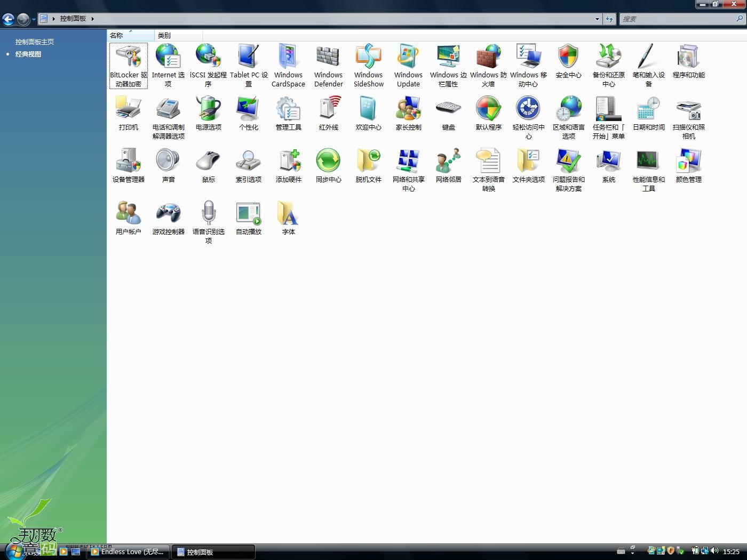
Task: Open Windows 边栏属性 icon
Action: [x=449, y=57]
